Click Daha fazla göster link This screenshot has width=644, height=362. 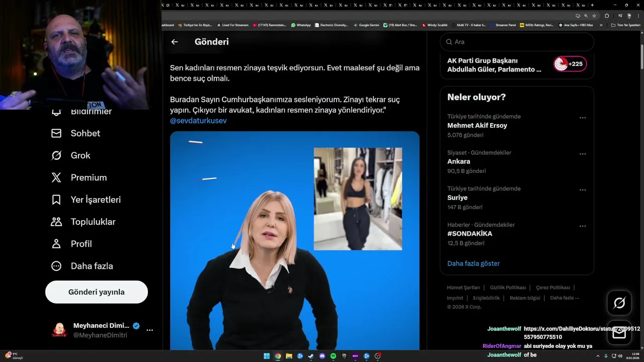tap(473, 263)
